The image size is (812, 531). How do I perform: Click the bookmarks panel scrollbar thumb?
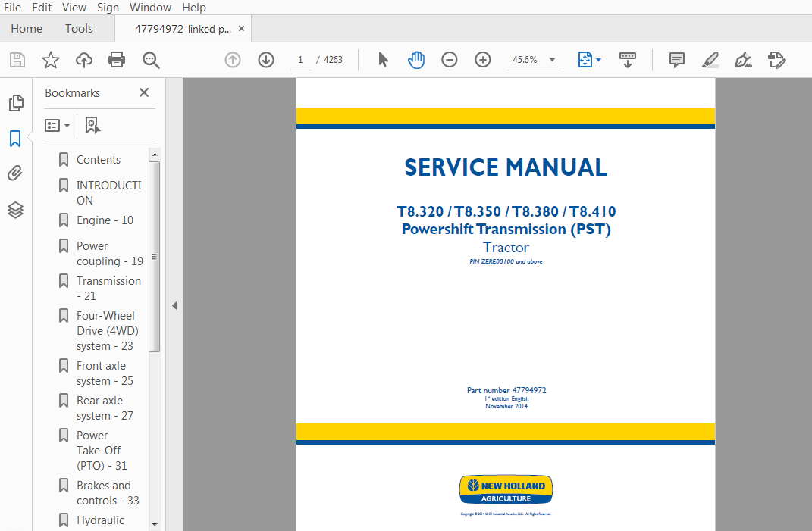[155, 257]
